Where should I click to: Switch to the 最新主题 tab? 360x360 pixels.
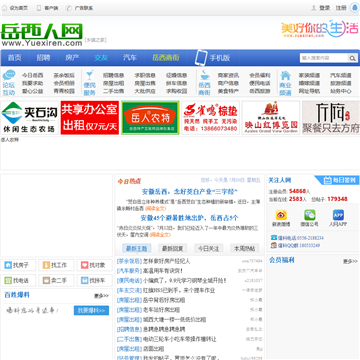[137, 248]
